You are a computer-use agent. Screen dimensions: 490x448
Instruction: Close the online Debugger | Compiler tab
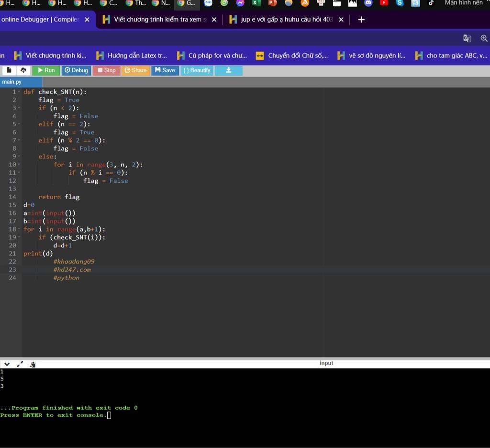[87, 19]
